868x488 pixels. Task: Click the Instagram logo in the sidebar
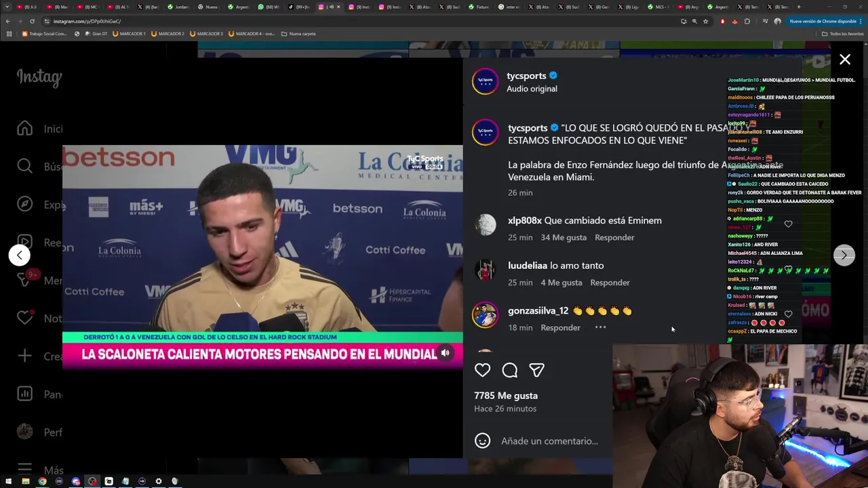tap(39, 77)
